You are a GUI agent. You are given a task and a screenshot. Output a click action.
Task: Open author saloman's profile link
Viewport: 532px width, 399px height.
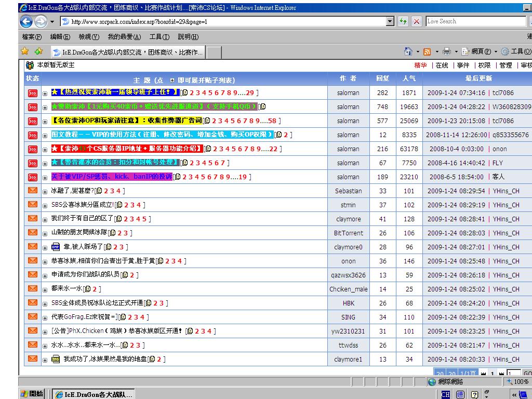[348, 92]
